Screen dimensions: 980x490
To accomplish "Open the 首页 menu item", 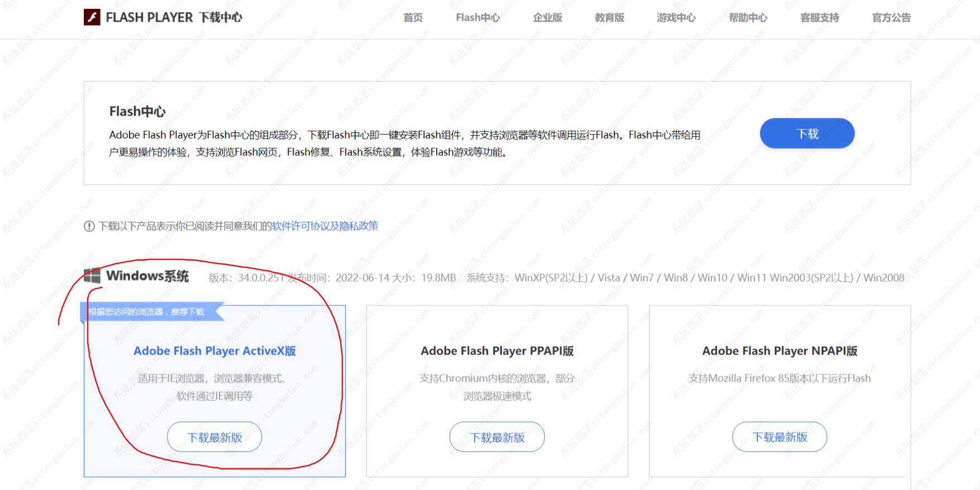I will [413, 18].
